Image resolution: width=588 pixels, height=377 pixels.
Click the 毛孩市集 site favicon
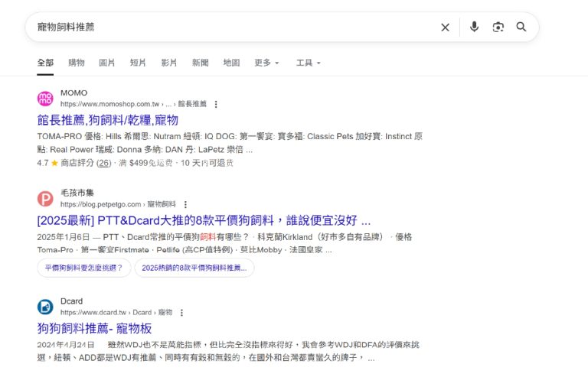[46, 199]
